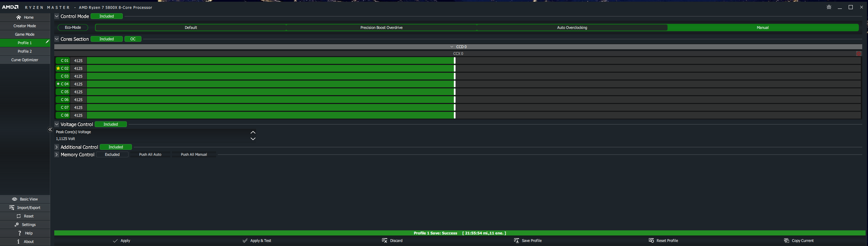The width and height of the screenshot is (868, 246).
Task: Click Apply & Test label
Action: pyautogui.click(x=261, y=241)
